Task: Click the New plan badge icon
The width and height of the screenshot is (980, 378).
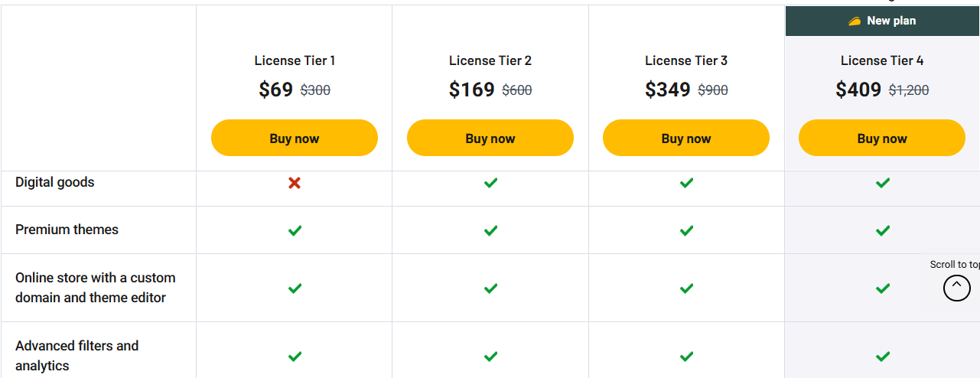Action: [855, 21]
